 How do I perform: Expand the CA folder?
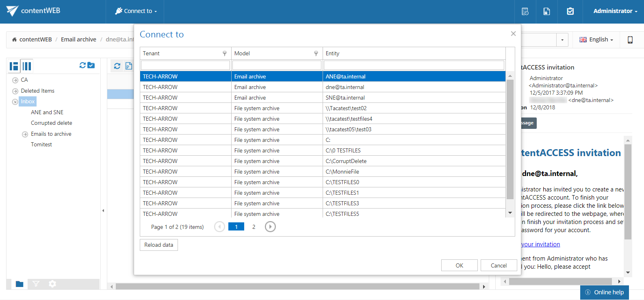click(x=15, y=80)
